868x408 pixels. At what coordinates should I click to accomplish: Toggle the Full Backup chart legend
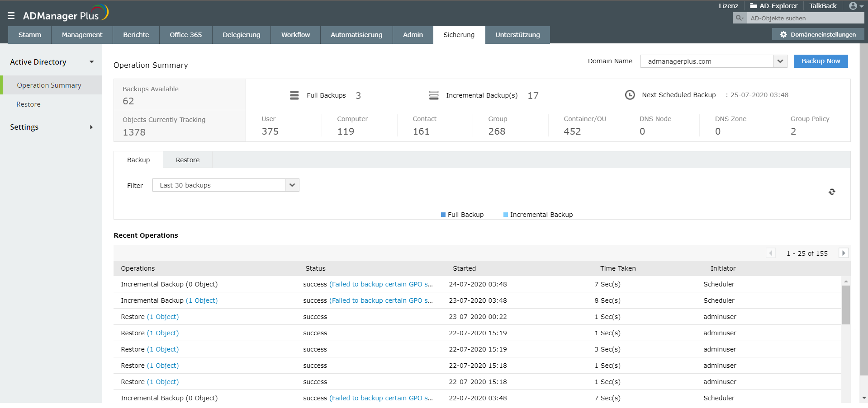click(x=462, y=214)
